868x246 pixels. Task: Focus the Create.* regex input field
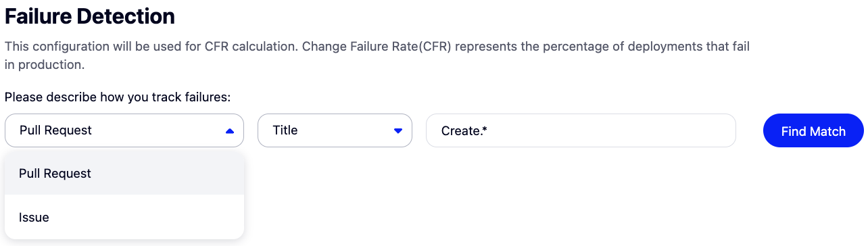click(x=581, y=130)
